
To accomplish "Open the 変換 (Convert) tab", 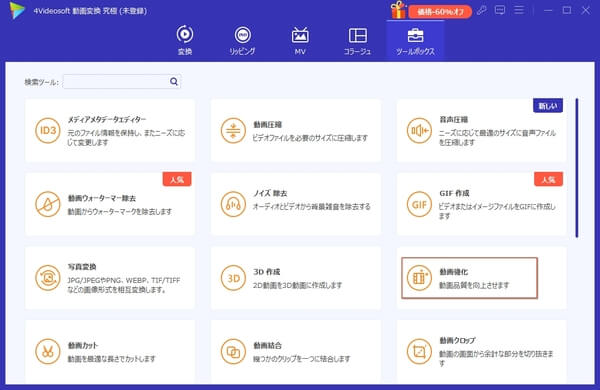I will point(185,40).
